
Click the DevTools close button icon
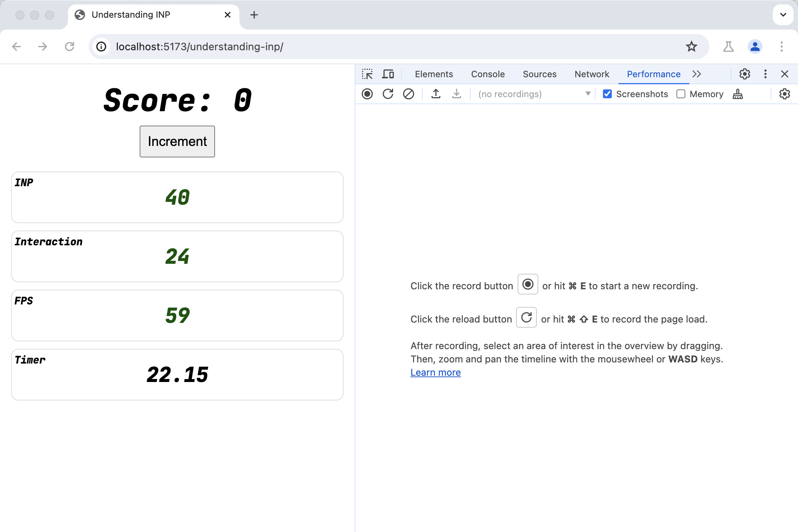785,74
